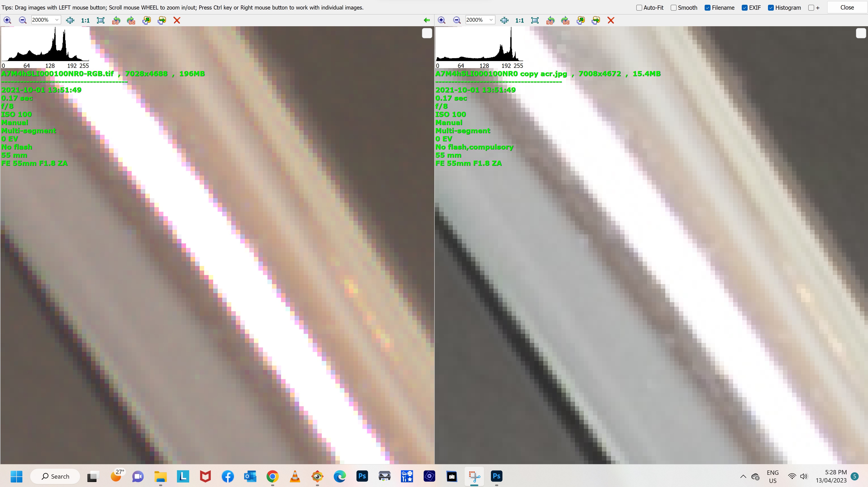The width and height of the screenshot is (868, 487).
Task: Toggle the Smooth checkbox
Action: coord(673,8)
